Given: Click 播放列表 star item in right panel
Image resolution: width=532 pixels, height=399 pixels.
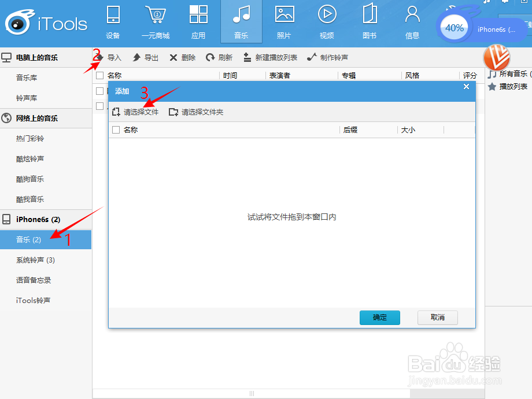Looking at the screenshot, I should [x=508, y=87].
